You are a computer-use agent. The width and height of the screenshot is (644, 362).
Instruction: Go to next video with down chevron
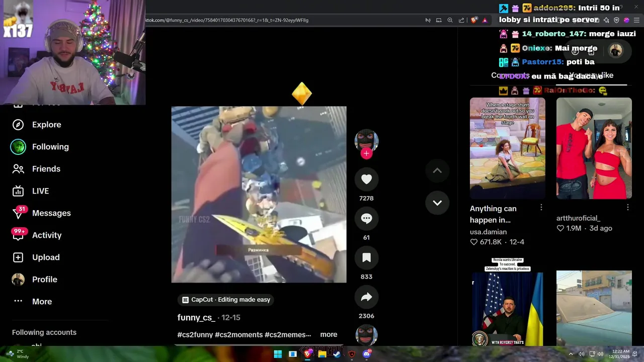click(x=437, y=203)
